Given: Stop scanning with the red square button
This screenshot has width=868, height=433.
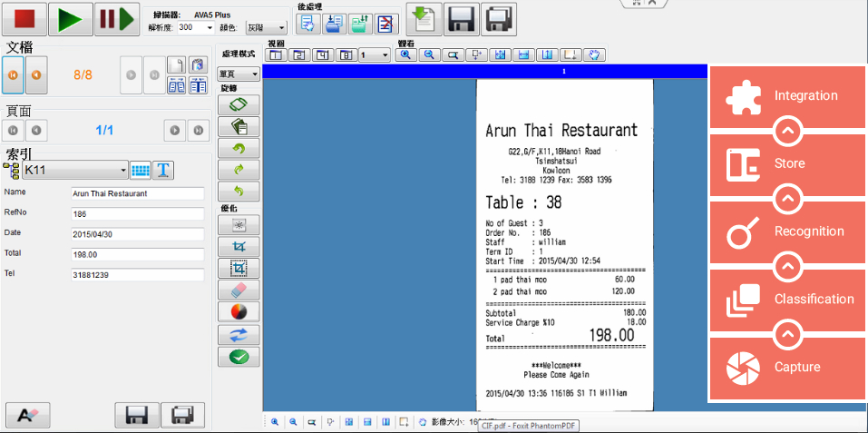Looking at the screenshot, I should [x=24, y=19].
